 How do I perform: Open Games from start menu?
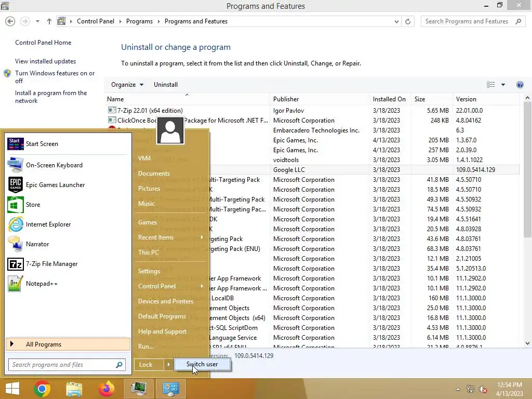coord(147,222)
